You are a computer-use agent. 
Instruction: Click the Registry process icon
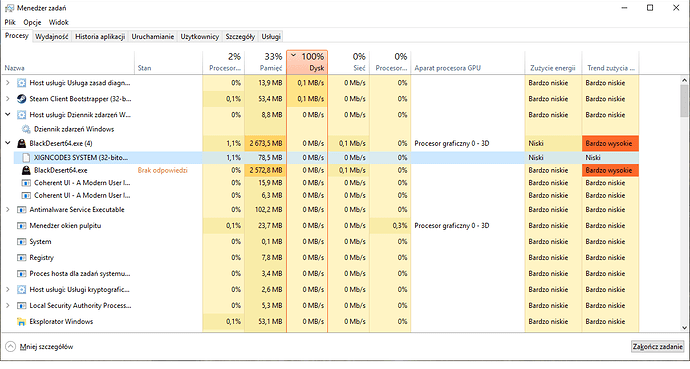pos(21,258)
